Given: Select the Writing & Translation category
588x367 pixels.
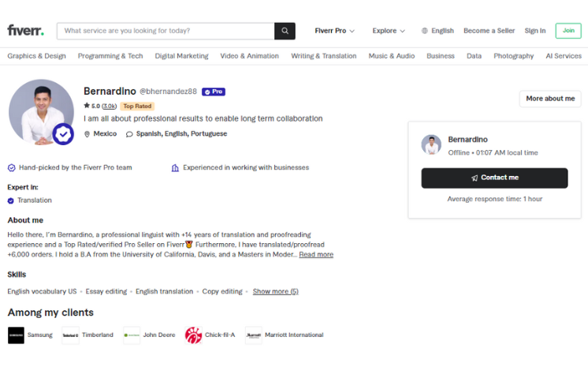Looking at the screenshot, I should tap(323, 56).
